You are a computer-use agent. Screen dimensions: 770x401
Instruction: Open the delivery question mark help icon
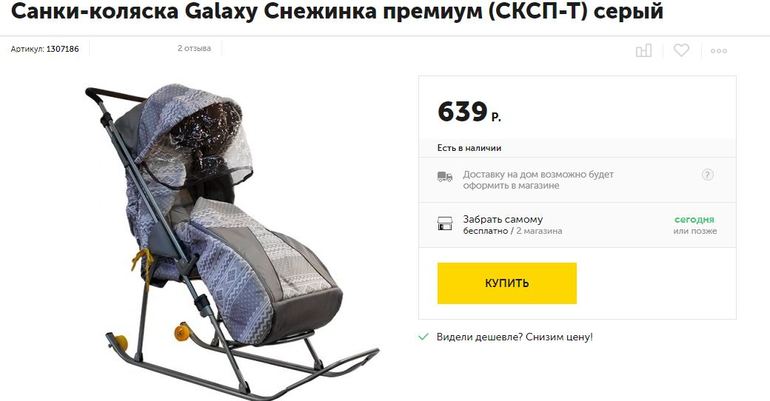707,174
